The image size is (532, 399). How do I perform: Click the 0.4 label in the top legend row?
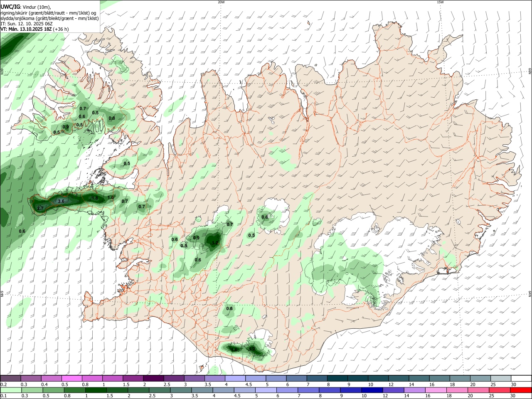44,384
